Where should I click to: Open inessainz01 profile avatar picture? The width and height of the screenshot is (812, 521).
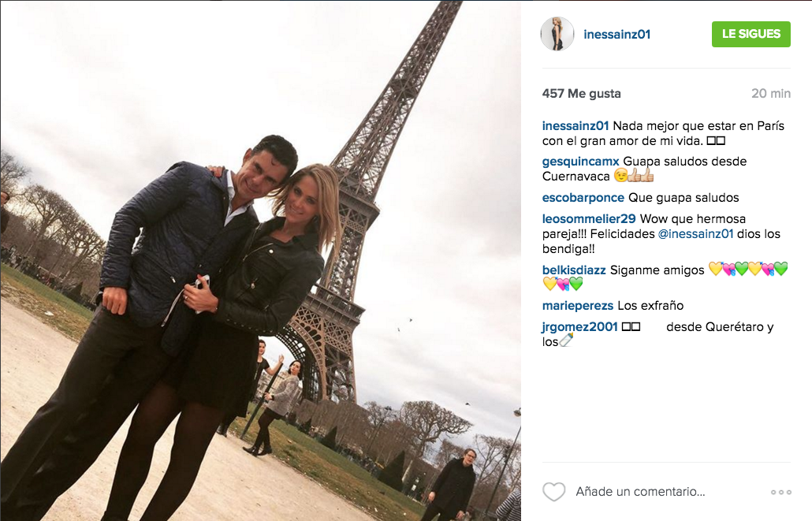557,34
